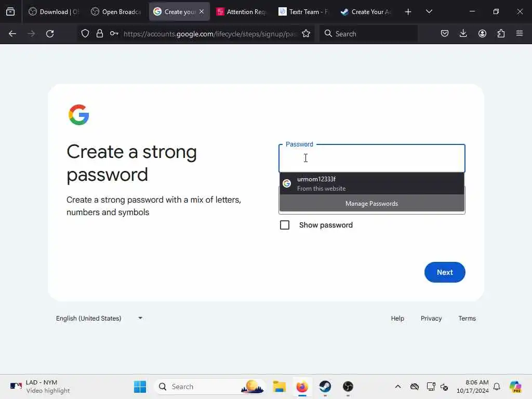
Task: Open the Privacy link
Action: coord(431,318)
